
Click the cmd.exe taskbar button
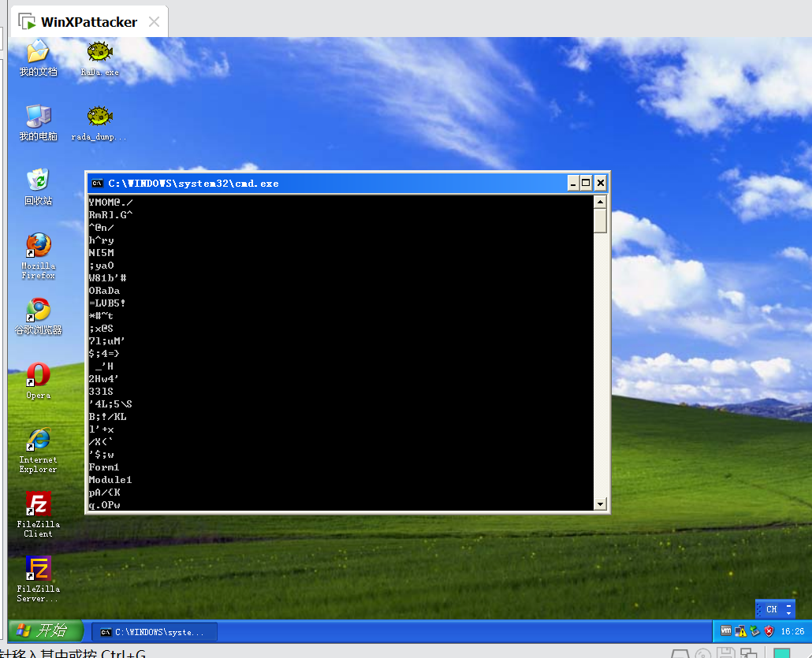pos(155,632)
